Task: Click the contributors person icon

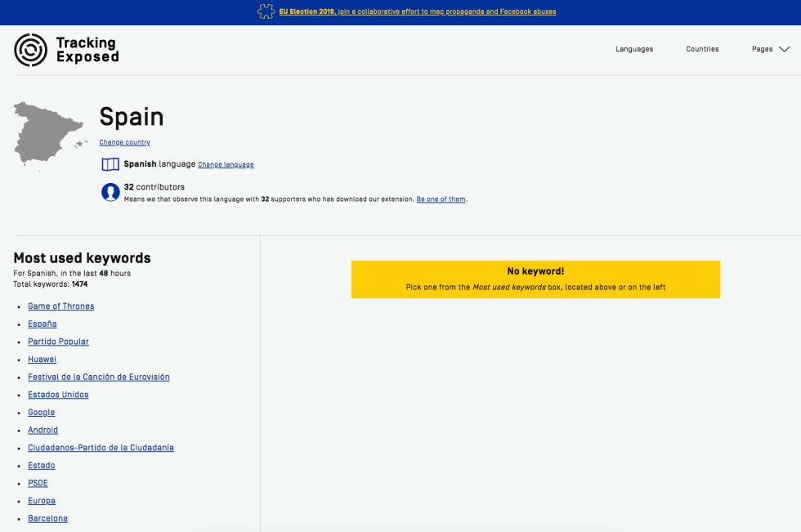Action: 110,193
